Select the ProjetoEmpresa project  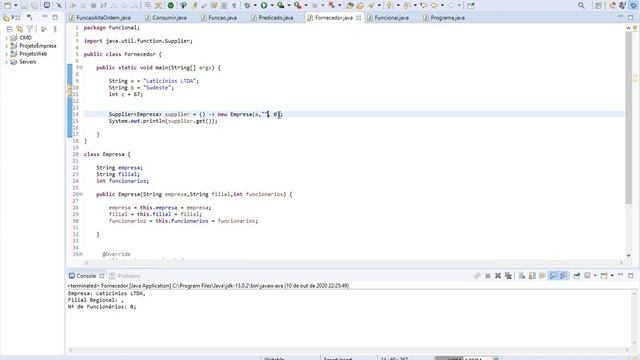pos(38,46)
